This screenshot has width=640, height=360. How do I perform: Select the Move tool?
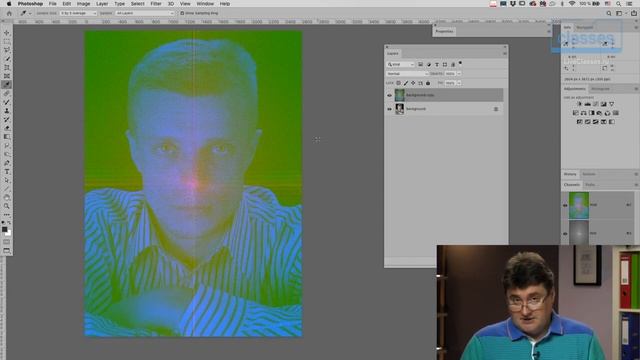[7, 33]
